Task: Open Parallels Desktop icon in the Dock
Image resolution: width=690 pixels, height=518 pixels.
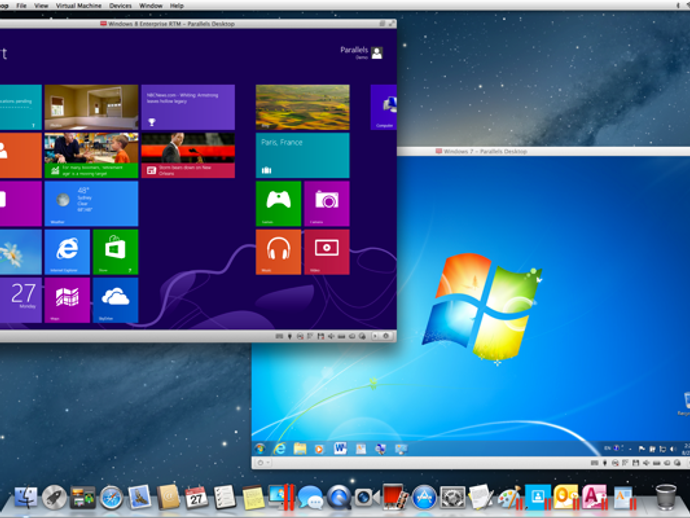Action: pos(282,497)
